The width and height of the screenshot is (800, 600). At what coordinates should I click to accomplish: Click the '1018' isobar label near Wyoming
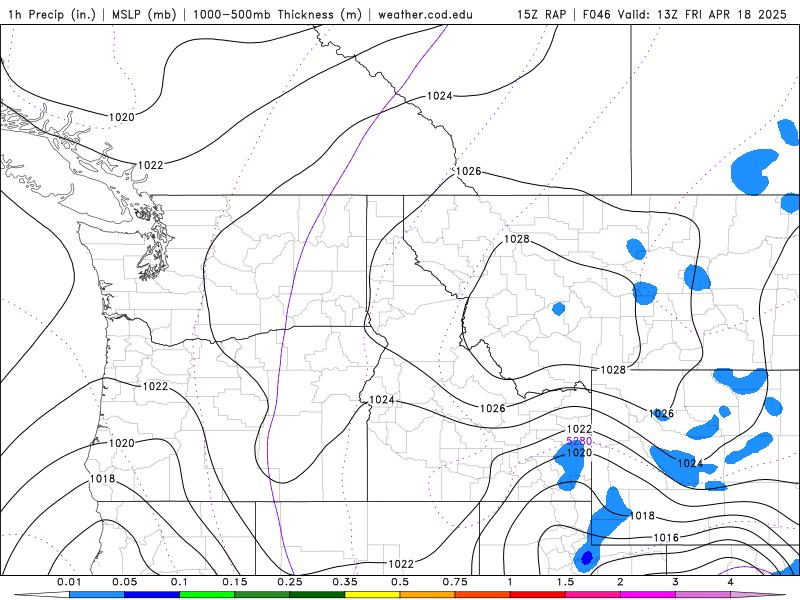coord(642,515)
